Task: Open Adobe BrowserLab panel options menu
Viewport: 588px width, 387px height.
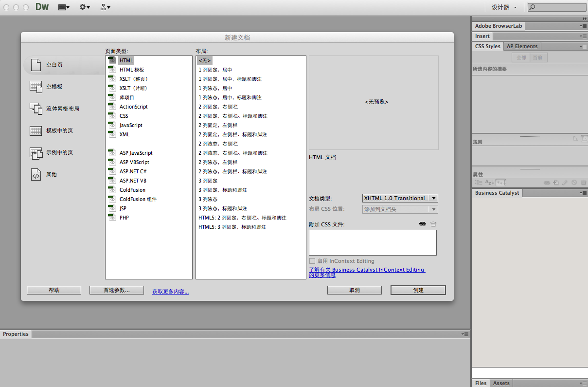Action: [x=583, y=26]
